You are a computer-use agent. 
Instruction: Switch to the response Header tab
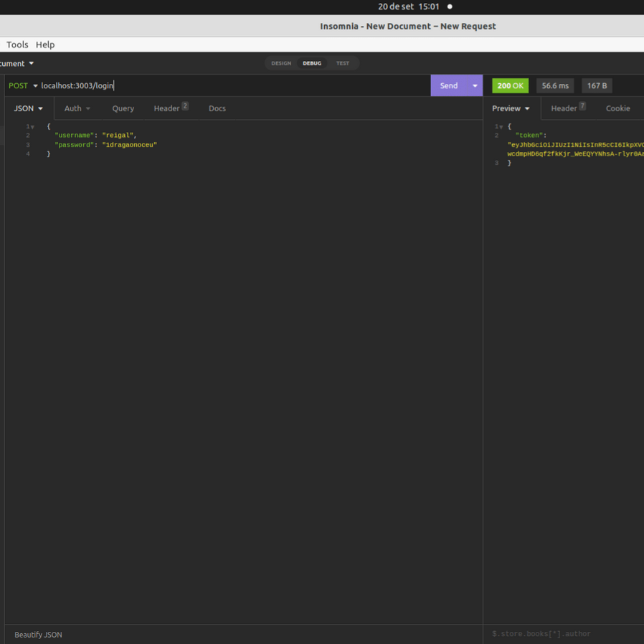pos(568,108)
